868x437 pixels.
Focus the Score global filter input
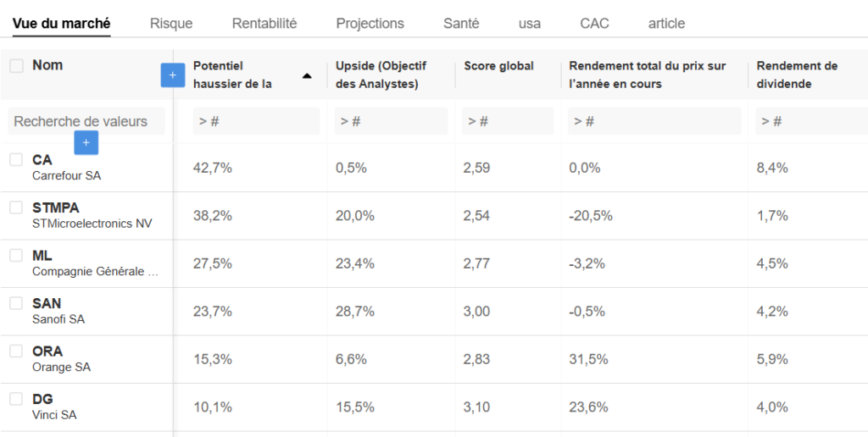coord(507,121)
